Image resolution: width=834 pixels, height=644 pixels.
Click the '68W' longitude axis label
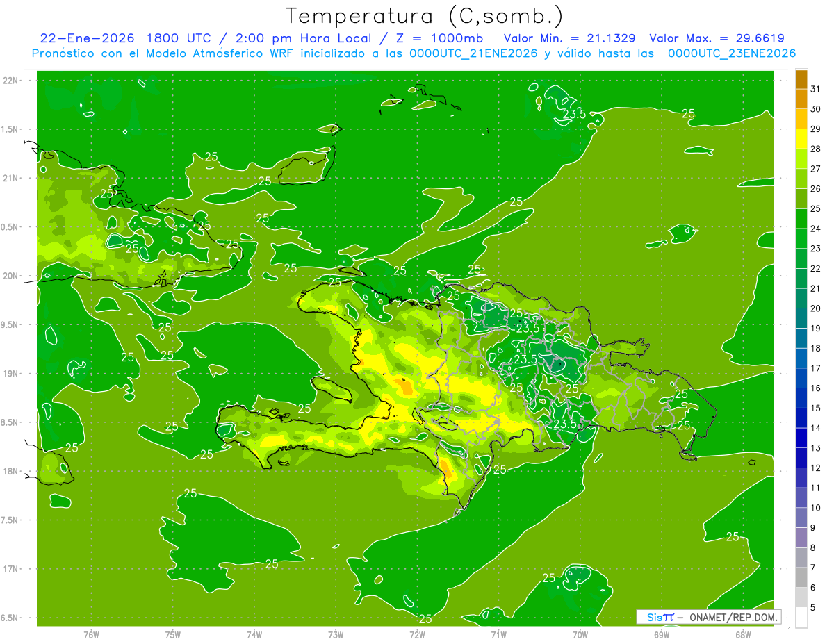pos(743,635)
